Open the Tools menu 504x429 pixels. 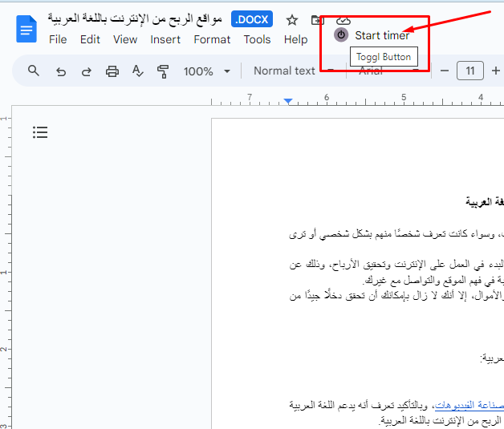(257, 39)
